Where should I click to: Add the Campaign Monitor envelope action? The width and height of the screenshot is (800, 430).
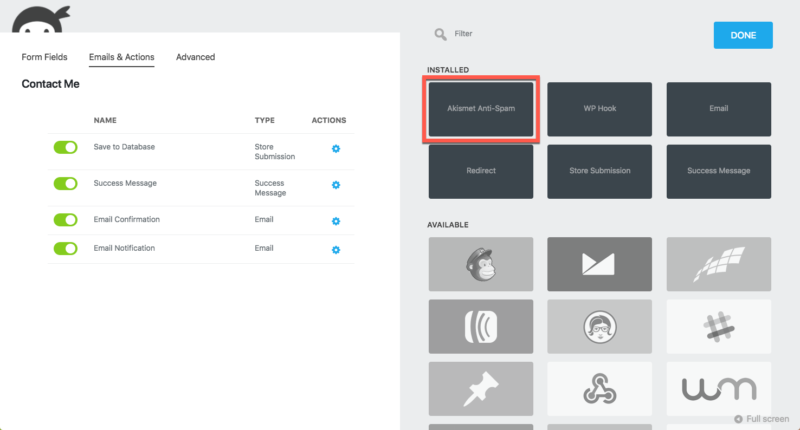[599, 264]
